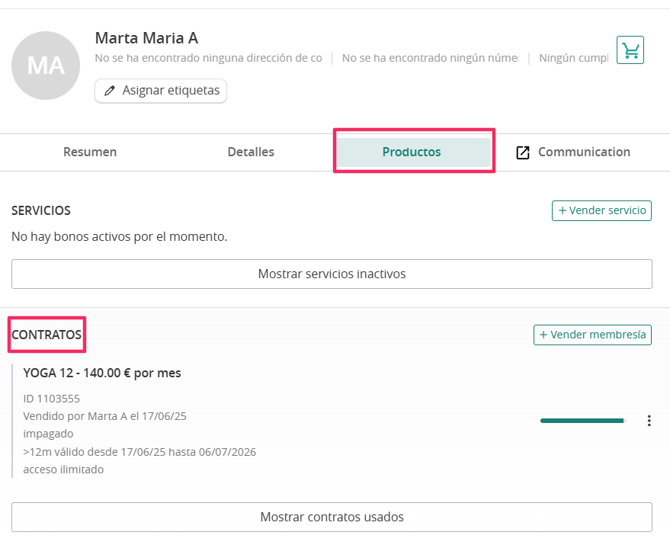The height and width of the screenshot is (548, 670).
Task: Click the CONTRATOS section heading
Action: (x=47, y=335)
